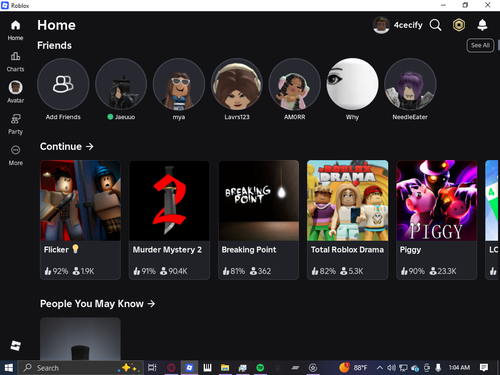Open File Explorer from the taskbar
The height and width of the screenshot is (375, 500).
point(225,368)
